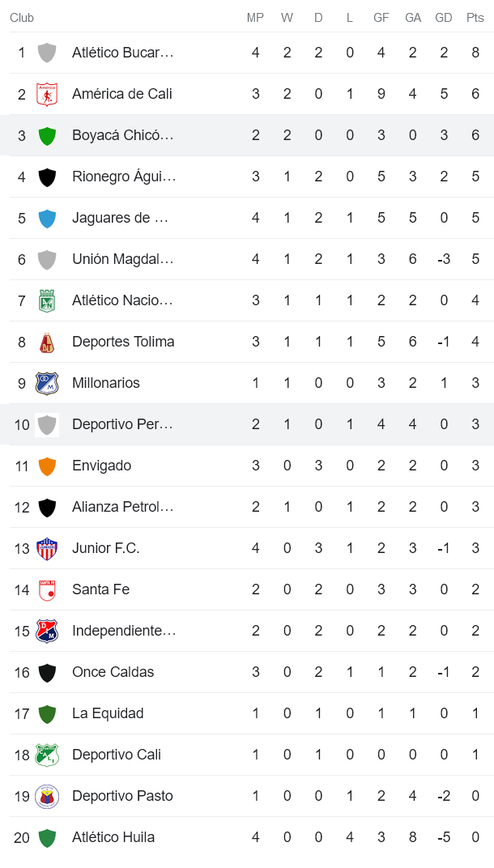The image size is (494, 868).
Task: Click the Atlético Nacional club crest
Action: pos(47,300)
